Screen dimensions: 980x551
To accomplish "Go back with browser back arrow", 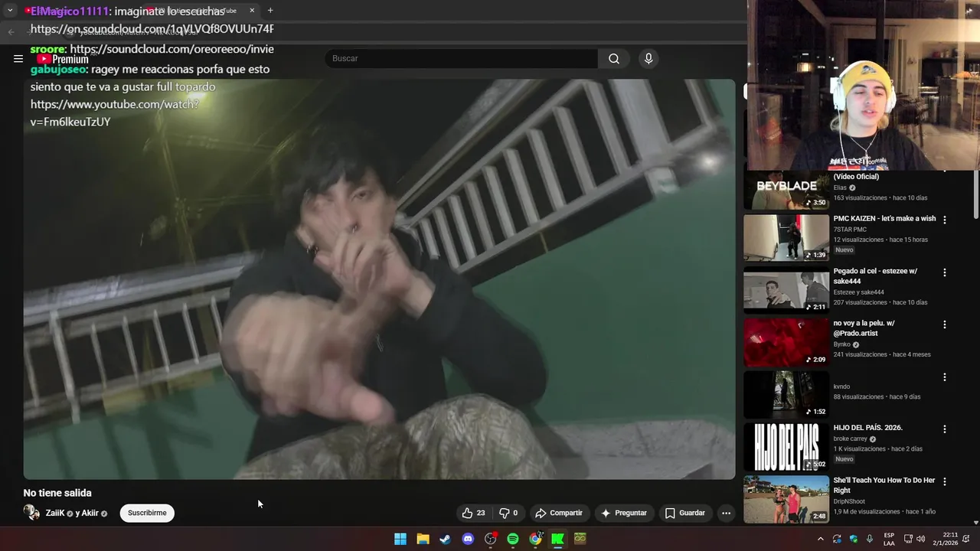I will click(x=11, y=31).
